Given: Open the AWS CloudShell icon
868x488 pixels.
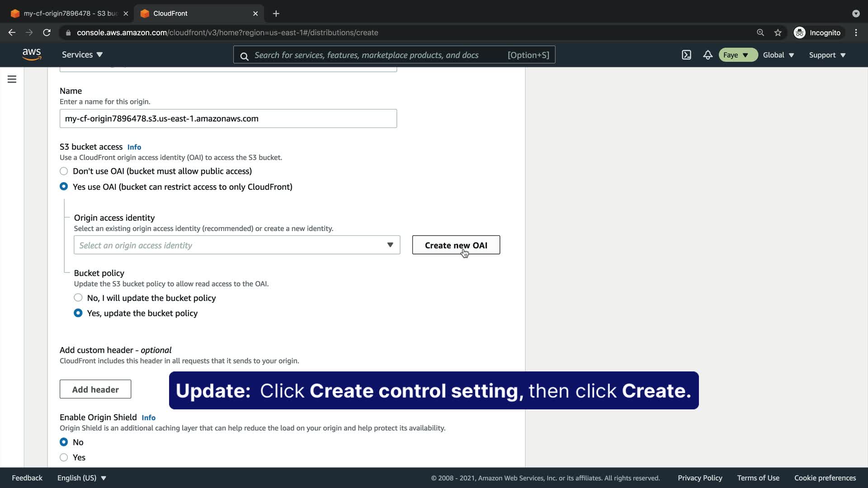Looking at the screenshot, I should pos(686,55).
